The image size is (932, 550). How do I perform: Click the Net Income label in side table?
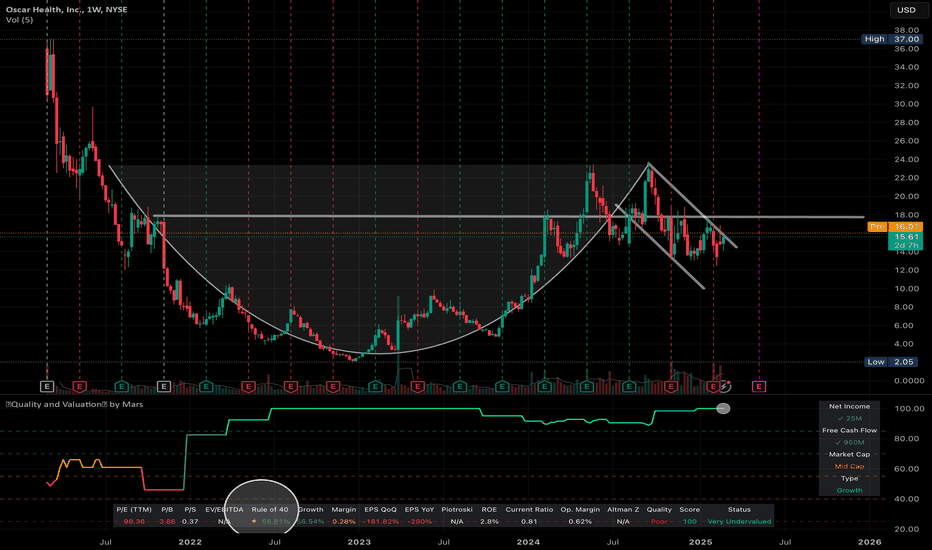[849, 406]
